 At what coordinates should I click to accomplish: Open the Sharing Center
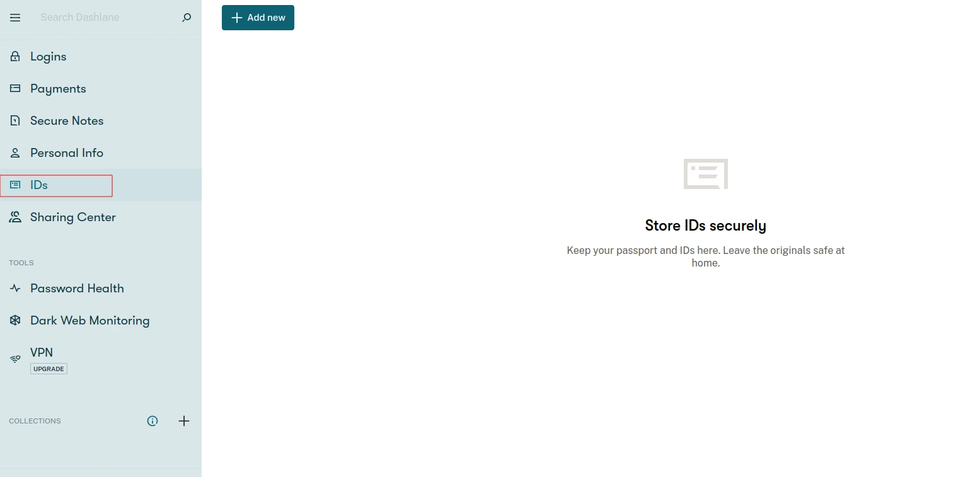pos(101,217)
